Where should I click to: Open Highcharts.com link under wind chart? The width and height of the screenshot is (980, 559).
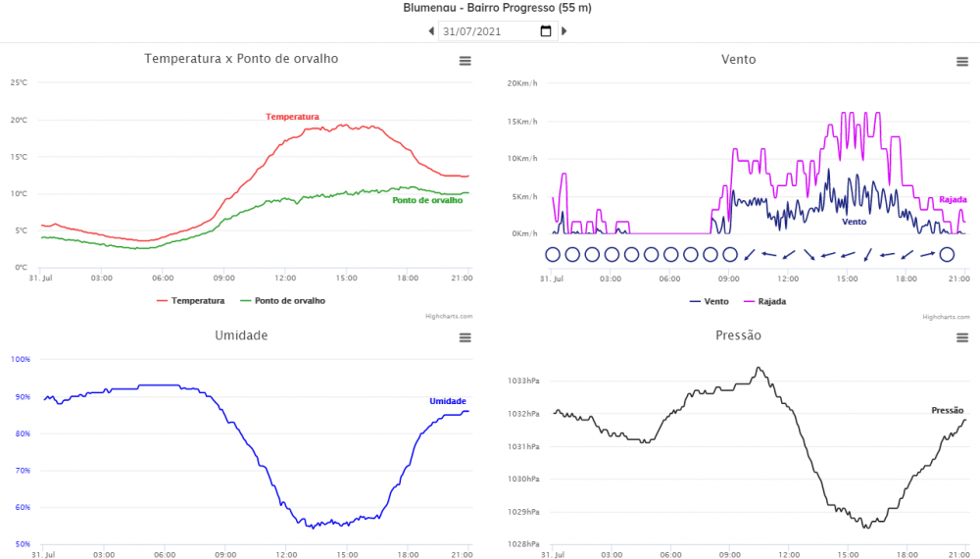click(946, 317)
